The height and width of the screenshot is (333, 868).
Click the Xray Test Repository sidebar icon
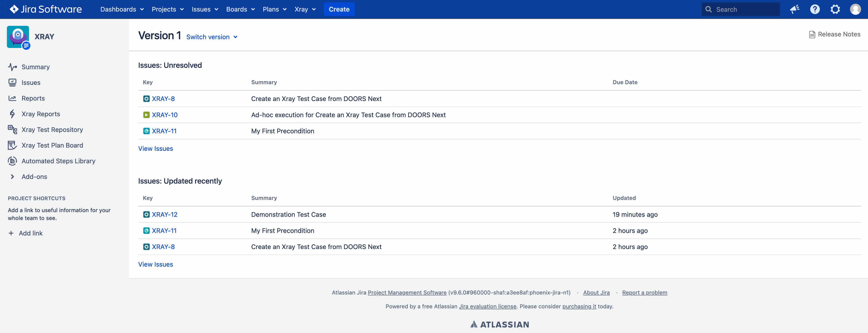12,130
